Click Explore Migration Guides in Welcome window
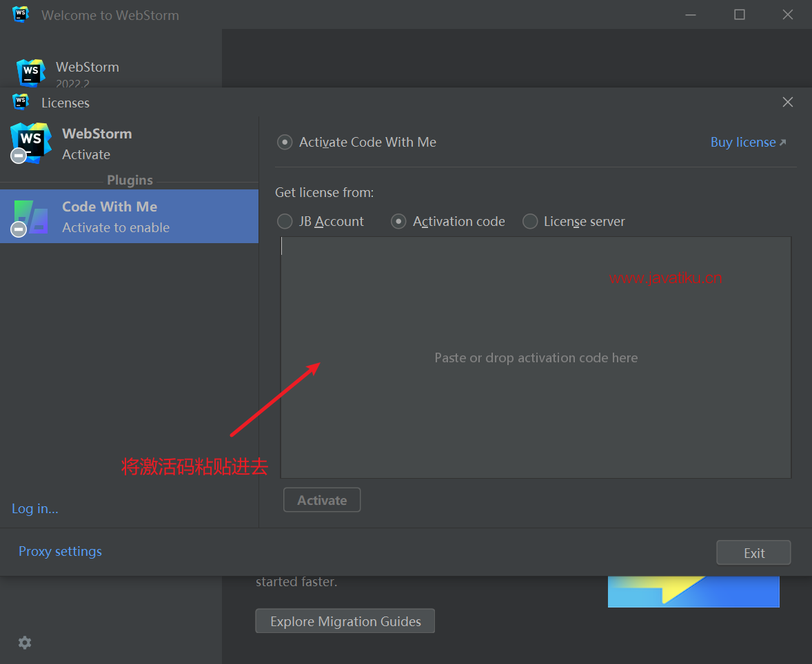The width and height of the screenshot is (812, 664). (x=345, y=621)
